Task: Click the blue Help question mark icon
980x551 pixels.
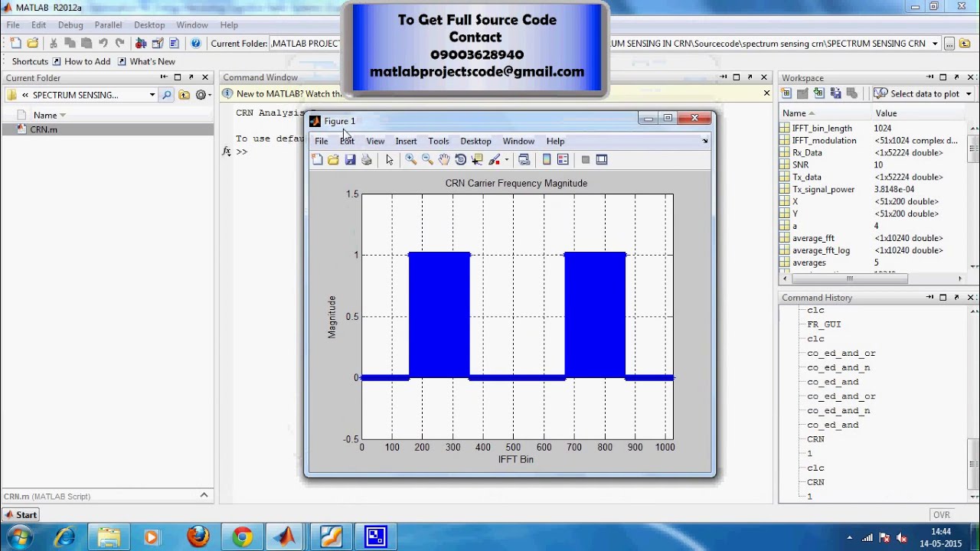Action: click(x=196, y=44)
